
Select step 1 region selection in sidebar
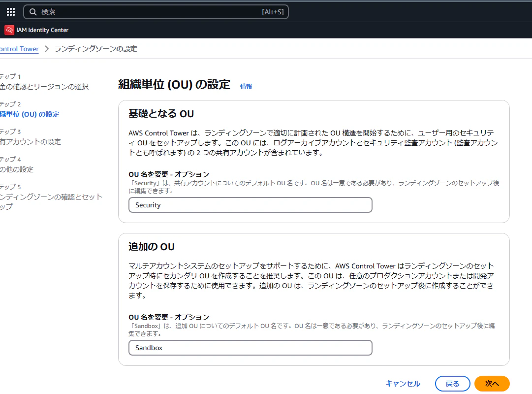44,87
